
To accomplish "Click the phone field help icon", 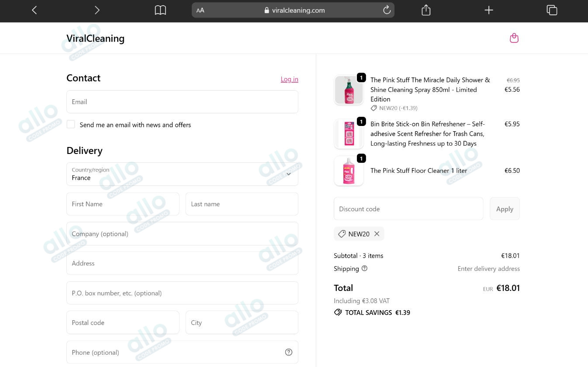I will (x=288, y=352).
